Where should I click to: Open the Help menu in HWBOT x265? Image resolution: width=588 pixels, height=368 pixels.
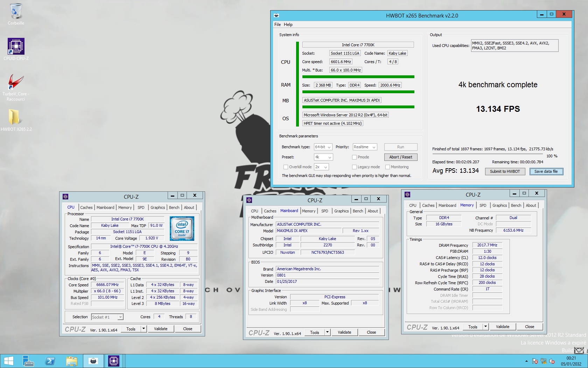pos(288,25)
